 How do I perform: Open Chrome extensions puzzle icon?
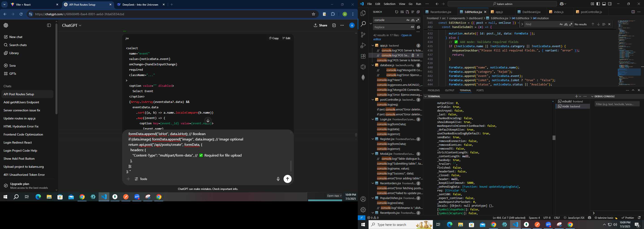[x=333, y=14]
